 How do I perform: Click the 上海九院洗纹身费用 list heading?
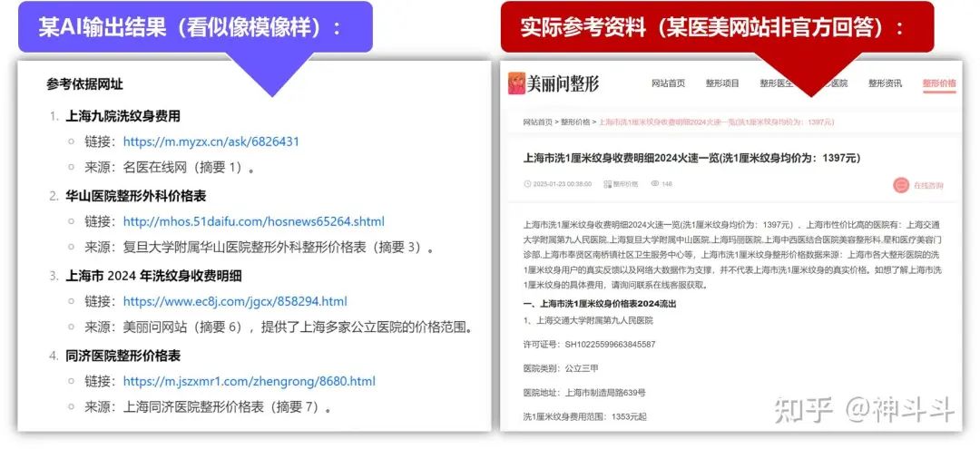coord(122,116)
